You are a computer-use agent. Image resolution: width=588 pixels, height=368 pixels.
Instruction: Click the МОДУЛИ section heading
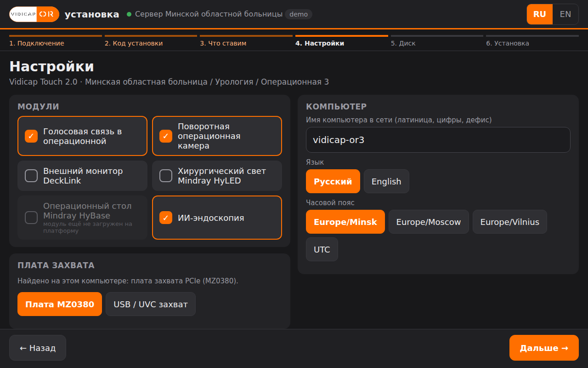tap(39, 107)
